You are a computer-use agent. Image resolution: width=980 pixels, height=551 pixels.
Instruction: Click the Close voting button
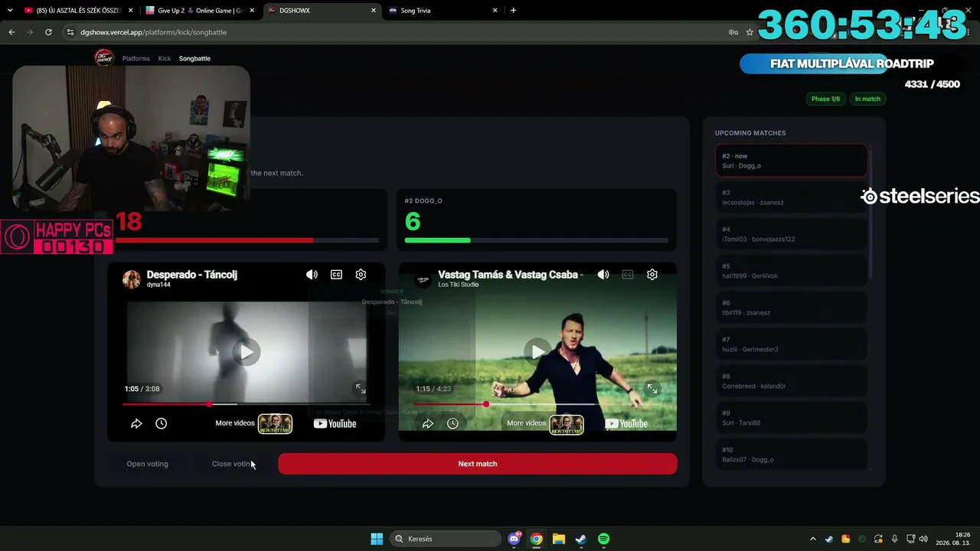[232, 464]
